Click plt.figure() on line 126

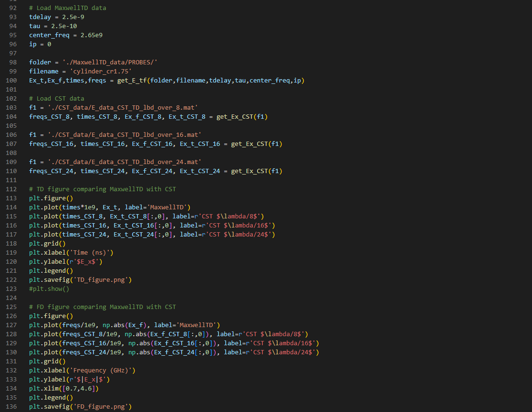click(x=51, y=316)
